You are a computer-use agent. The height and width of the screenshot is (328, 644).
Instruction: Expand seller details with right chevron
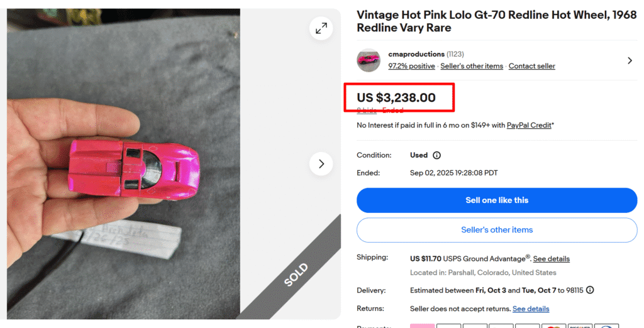(630, 60)
